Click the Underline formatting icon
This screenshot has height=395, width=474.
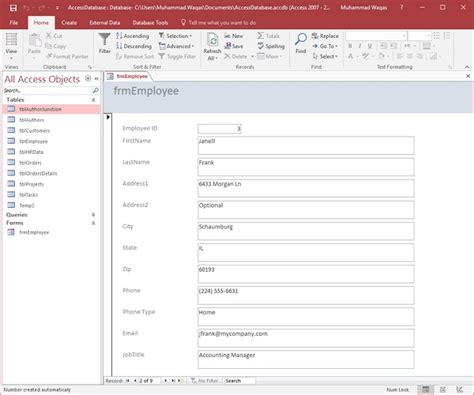coord(370,46)
